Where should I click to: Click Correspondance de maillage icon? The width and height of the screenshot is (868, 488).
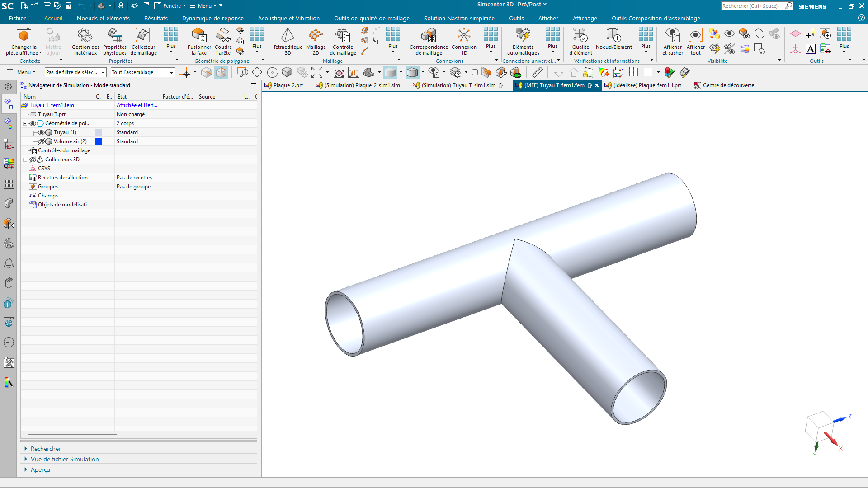429,41
